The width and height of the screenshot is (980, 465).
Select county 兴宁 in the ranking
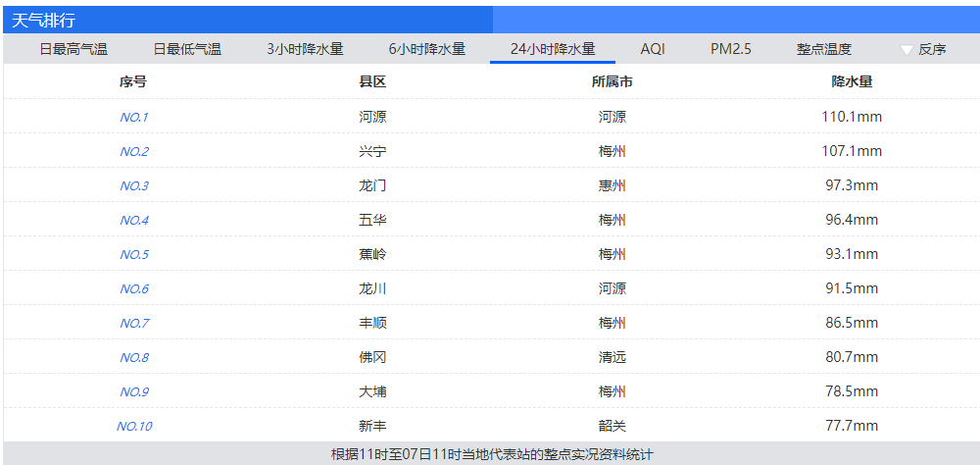(372, 151)
